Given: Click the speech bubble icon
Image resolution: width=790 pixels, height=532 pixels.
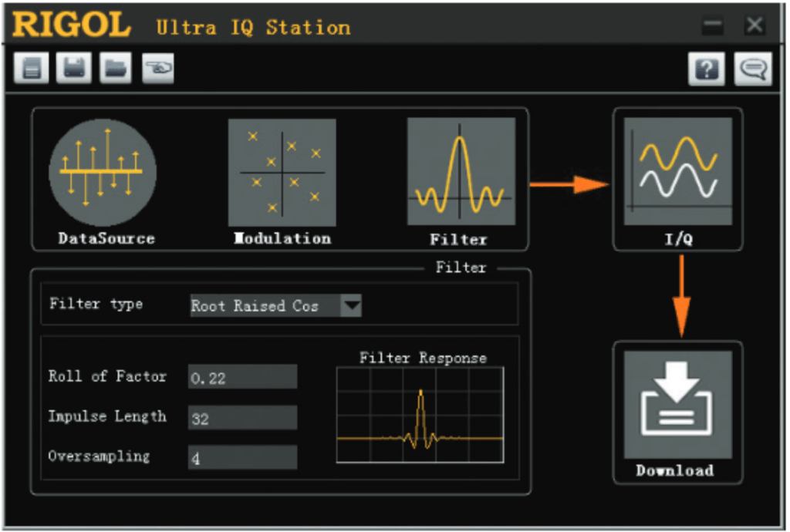Looking at the screenshot, I should click(752, 70).
